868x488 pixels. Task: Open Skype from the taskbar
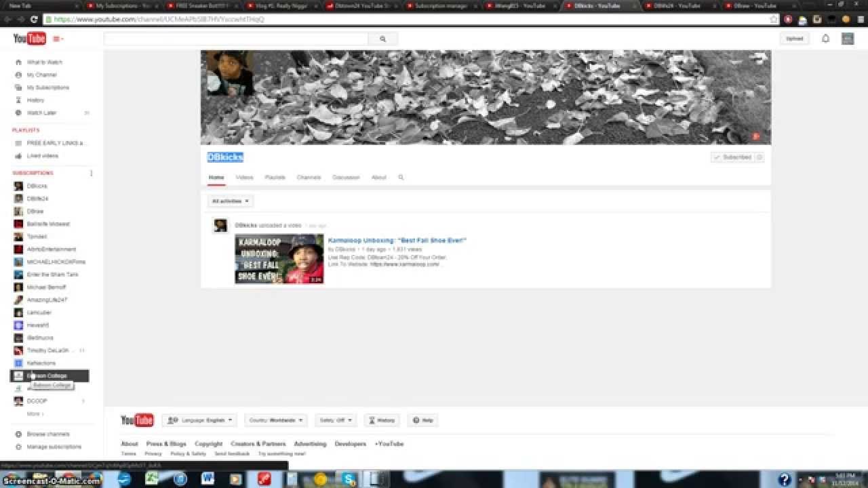[x=349, y=479]
